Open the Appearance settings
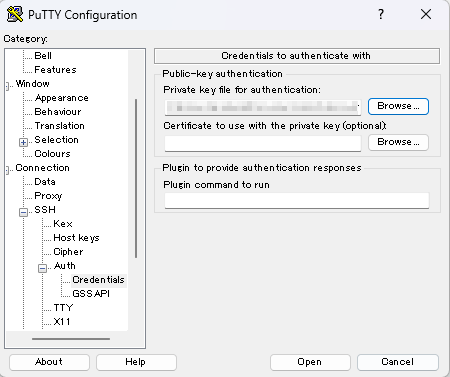 (62, 98)
